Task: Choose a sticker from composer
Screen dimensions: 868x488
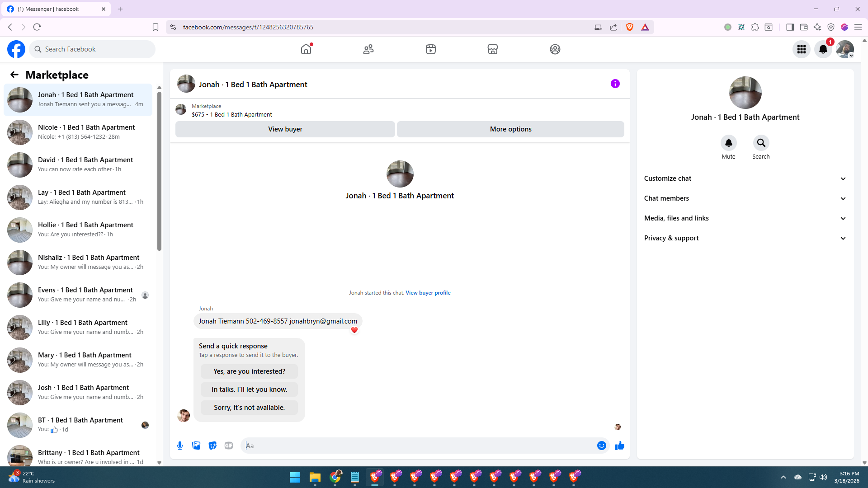Action: [212, 446]
